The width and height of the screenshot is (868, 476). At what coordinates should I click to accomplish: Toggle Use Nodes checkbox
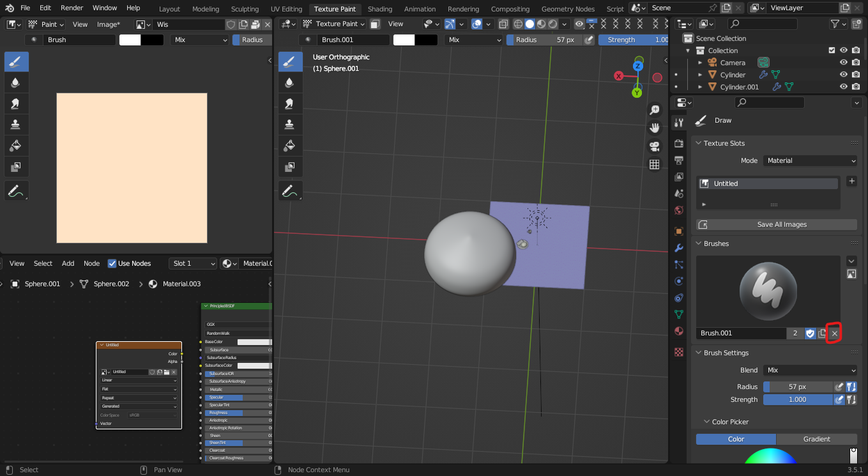(112, 263)
